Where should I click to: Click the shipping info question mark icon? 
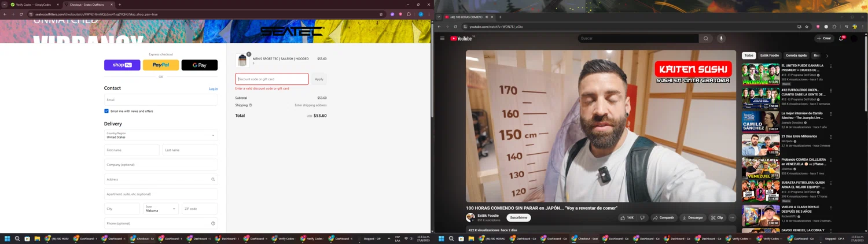[x=251, y=105]
